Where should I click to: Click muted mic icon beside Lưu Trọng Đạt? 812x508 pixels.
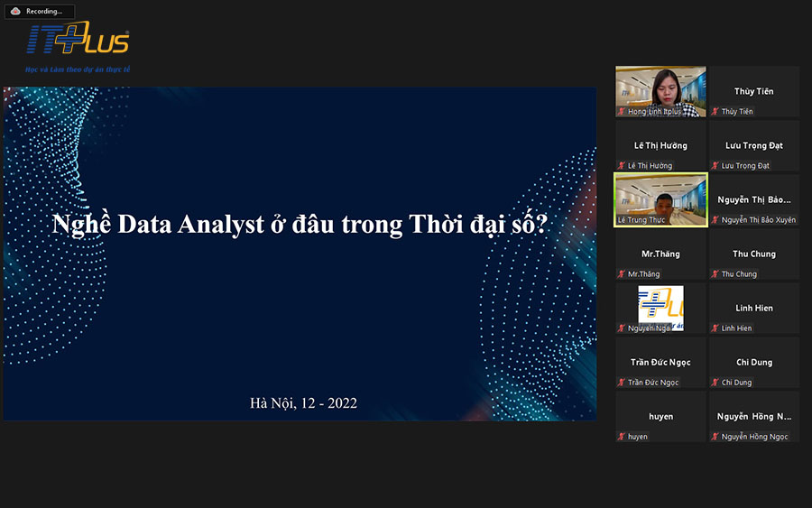(x=715, y=166)
